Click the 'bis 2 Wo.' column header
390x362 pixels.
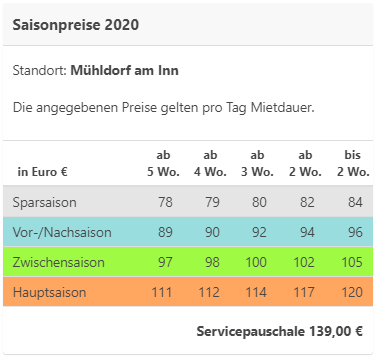pos(353,163)
